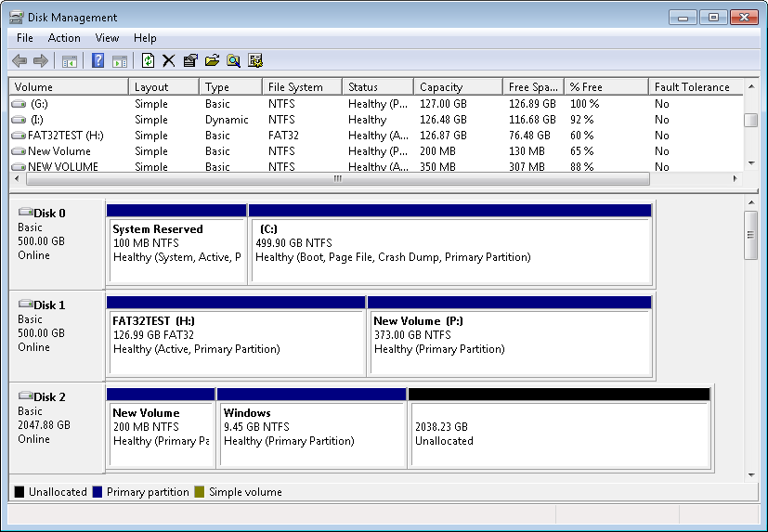Click the magnifier Explore toolbar icon
768x532 pixels.
[233, 61]
